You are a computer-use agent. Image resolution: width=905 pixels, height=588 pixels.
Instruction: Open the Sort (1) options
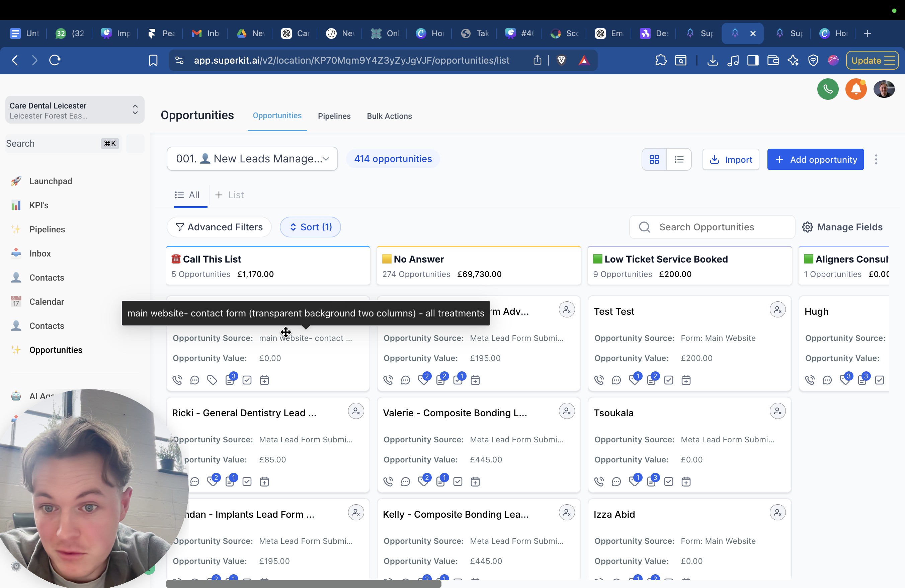click(x=310, y=227)
